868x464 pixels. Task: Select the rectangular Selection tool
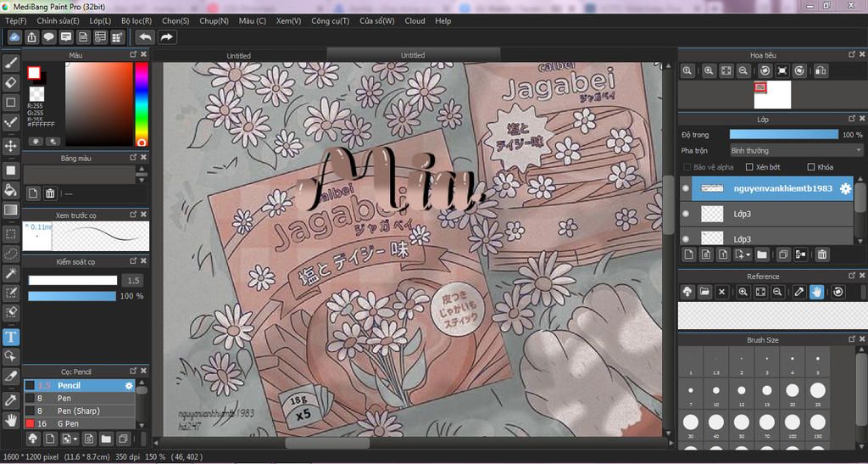[11, 233]
